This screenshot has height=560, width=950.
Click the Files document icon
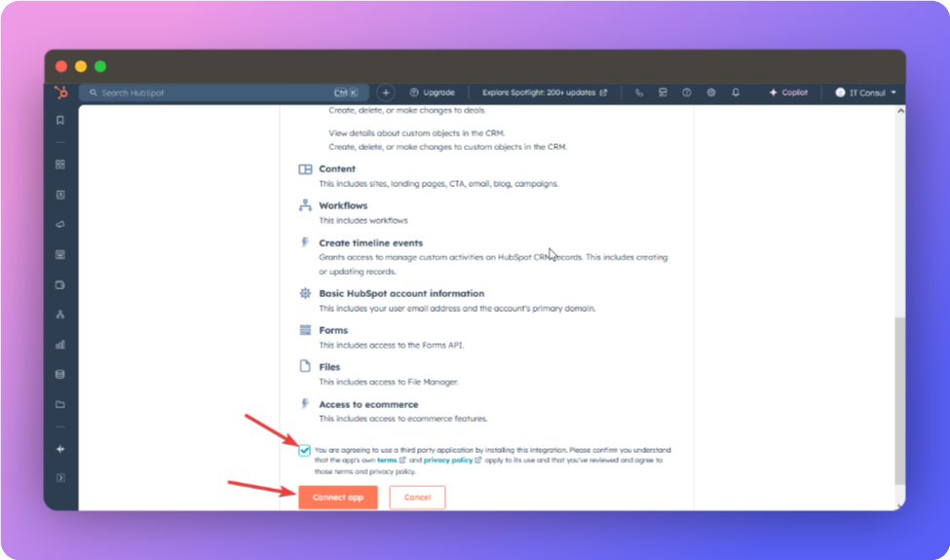[305, 366]
